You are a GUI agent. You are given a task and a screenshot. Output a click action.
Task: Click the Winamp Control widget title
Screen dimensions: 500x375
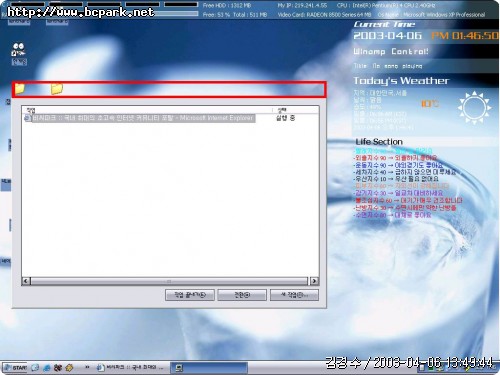(x=391, y=51)
